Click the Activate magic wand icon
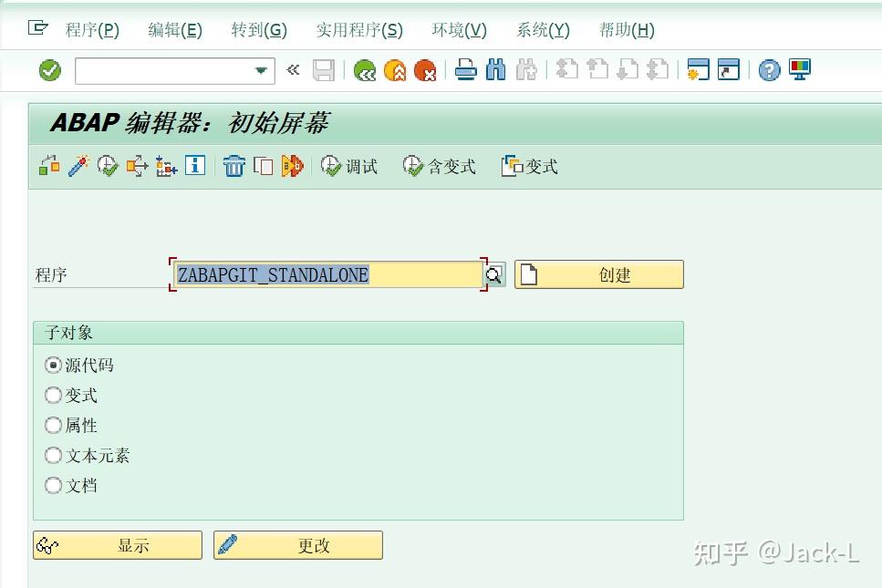882x588 pixels. click(78, 166)
